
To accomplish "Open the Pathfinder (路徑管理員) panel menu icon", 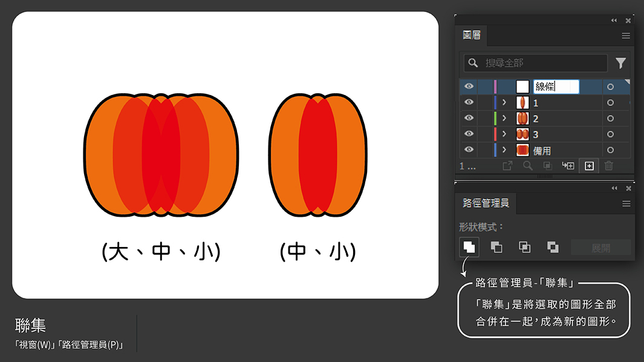I will [x=626, y=203].
